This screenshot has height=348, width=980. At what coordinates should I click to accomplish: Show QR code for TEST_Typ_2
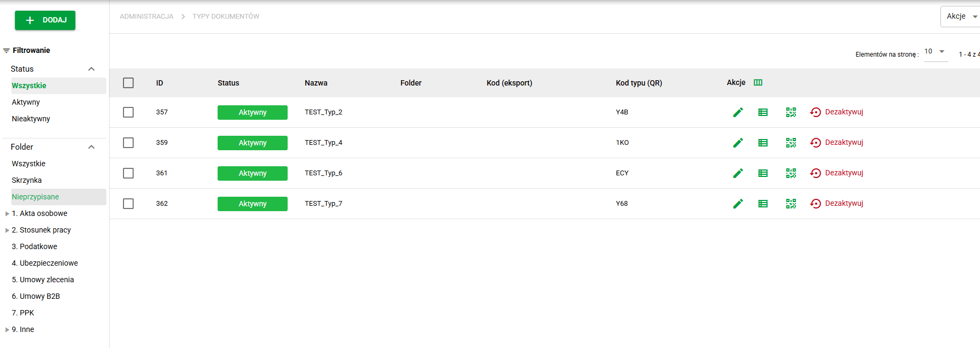791,112
